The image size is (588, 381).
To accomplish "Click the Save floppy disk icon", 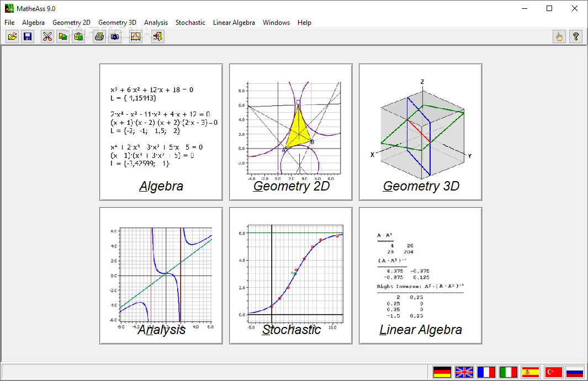I will 28,36.
